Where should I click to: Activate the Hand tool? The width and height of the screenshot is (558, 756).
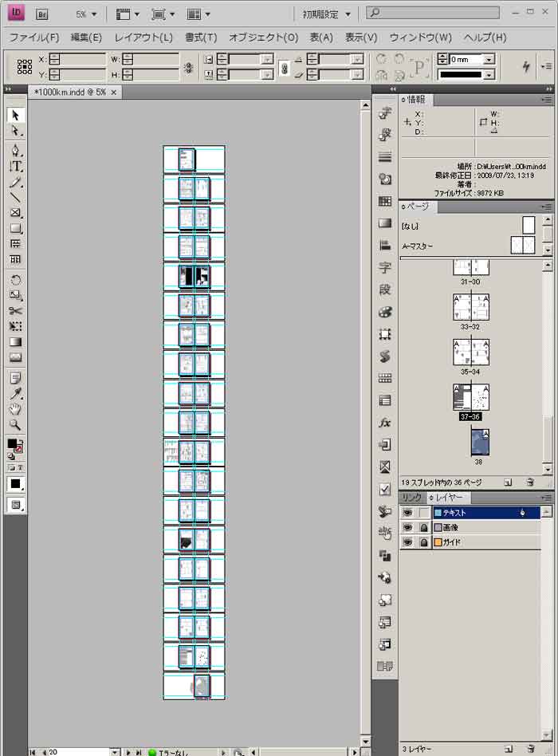pos(15,410)
